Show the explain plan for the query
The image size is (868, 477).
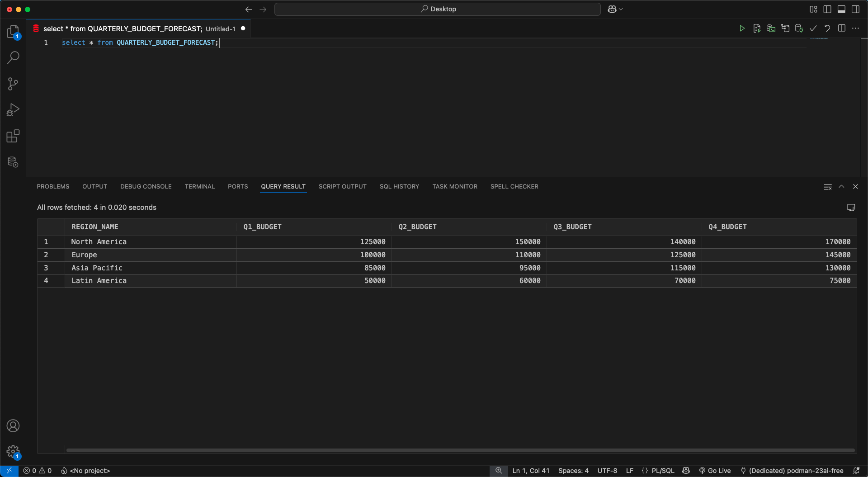tap(785, 28)
